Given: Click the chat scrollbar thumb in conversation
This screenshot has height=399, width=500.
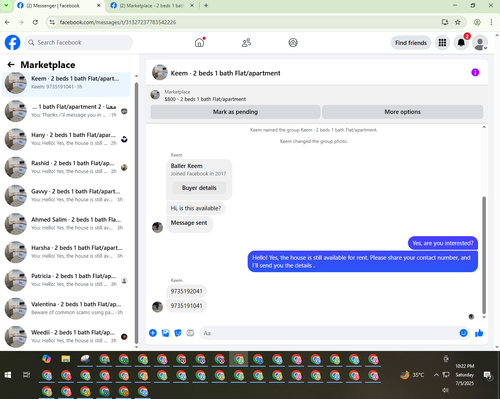Looking at the screenshot, I should [484, 255].
